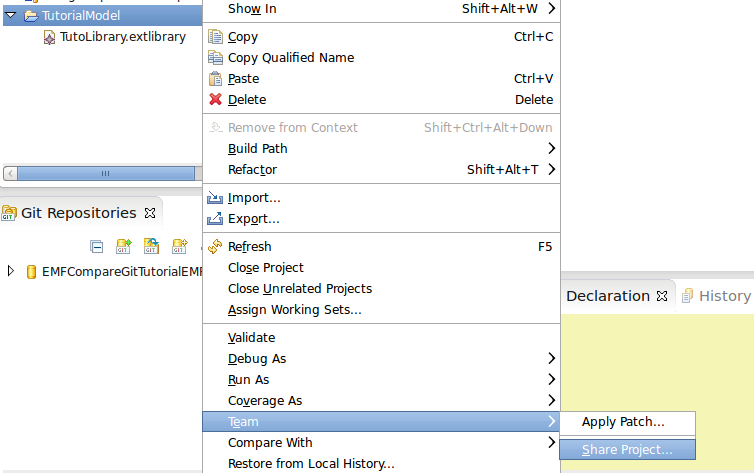Image resolution: width=754 pixels, height=473 pixels.
Task: Select Share Project from Team submenu
Action: [x=627, y=450]
